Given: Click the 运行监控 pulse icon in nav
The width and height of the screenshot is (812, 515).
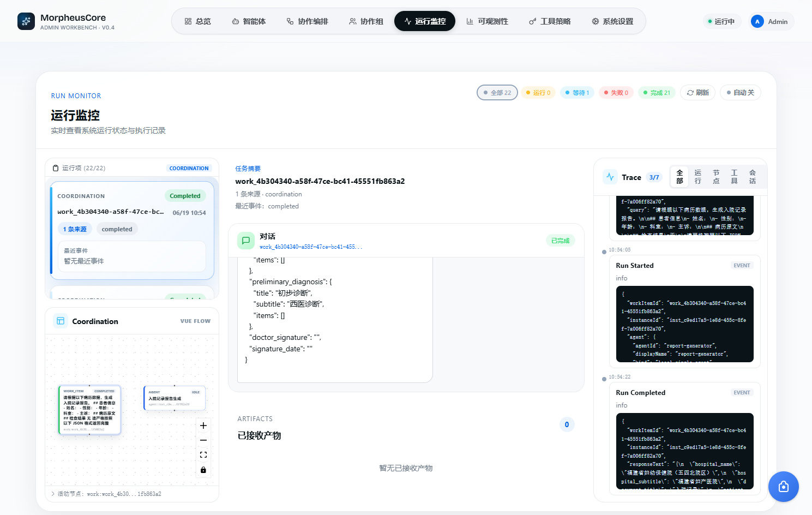Looking at the screenshot, I should 408,21.
